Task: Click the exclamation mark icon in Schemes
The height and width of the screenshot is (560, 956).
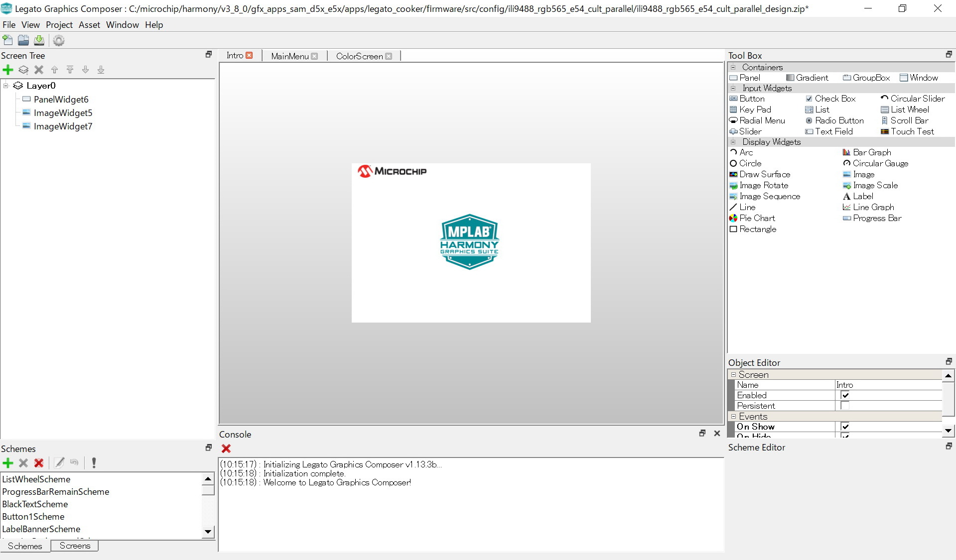Action: point(94,463)
